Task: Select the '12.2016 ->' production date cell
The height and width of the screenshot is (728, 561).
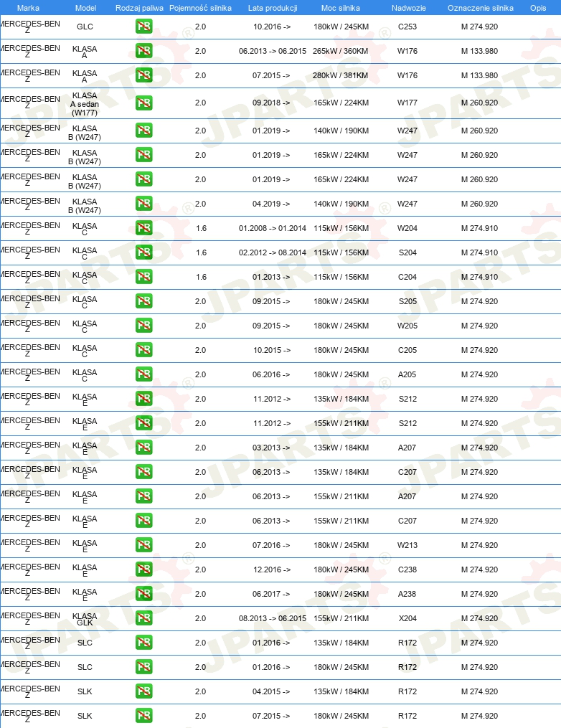Action: coord(272,569)
